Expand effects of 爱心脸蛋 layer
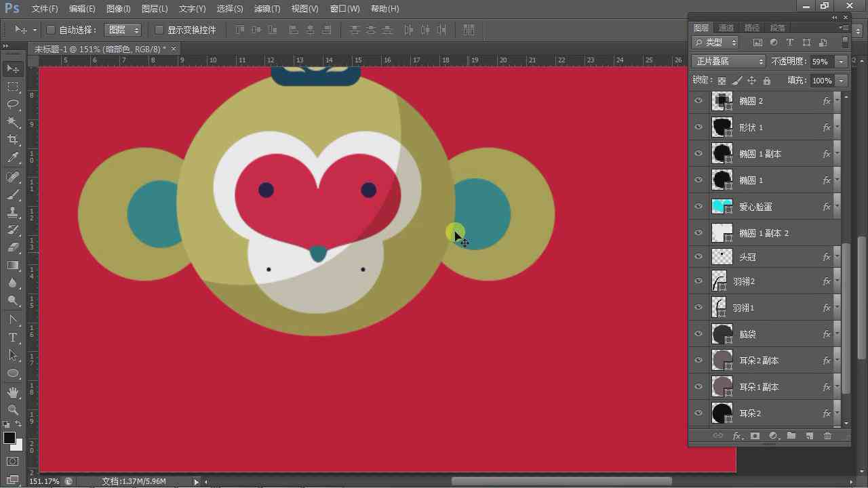Image resolution: width=868 pixels, height=488 pixels. tap(837, 207)
